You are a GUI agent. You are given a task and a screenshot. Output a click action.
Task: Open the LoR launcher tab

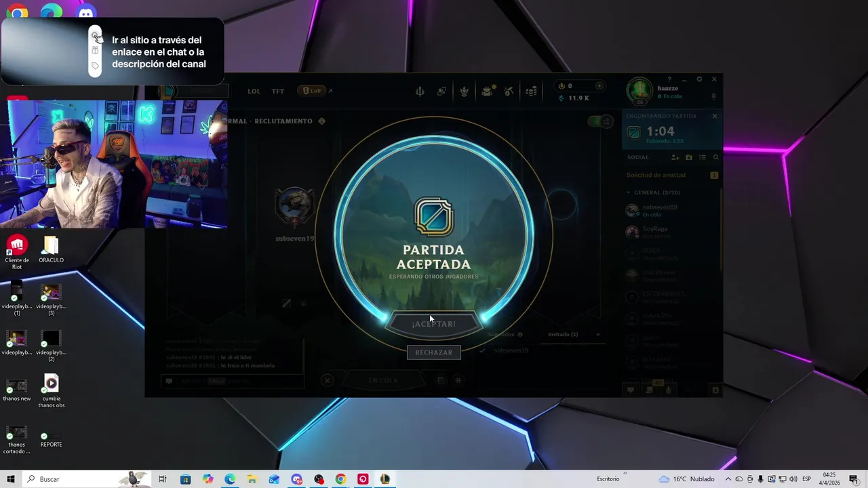pos(313,91)
